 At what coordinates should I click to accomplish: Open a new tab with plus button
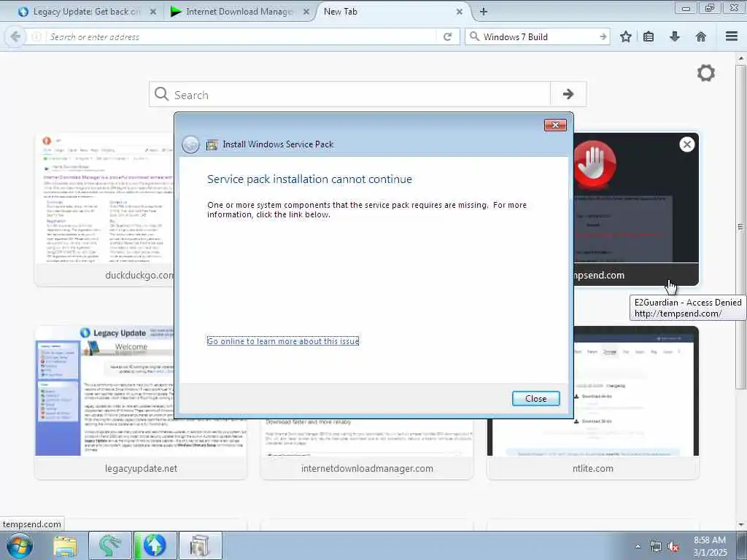pyautogui.click(x=484, y=12)
